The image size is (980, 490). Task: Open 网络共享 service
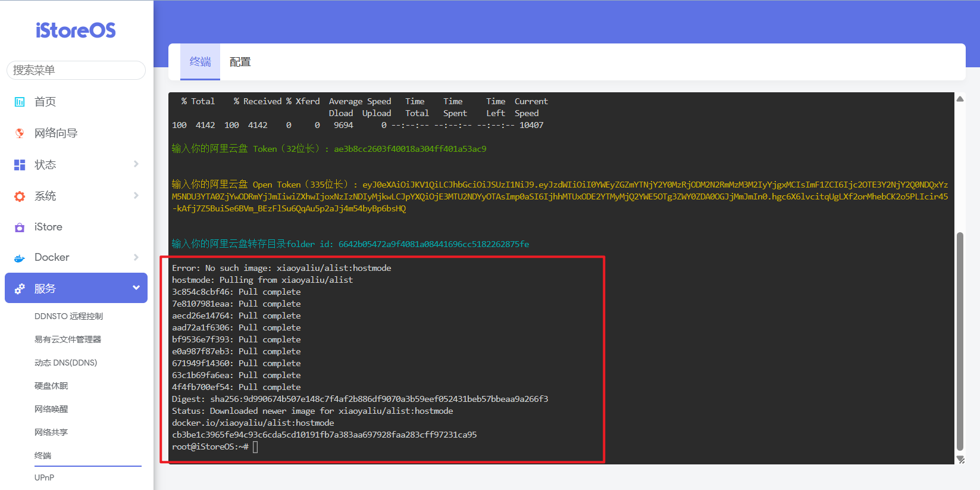51,432
